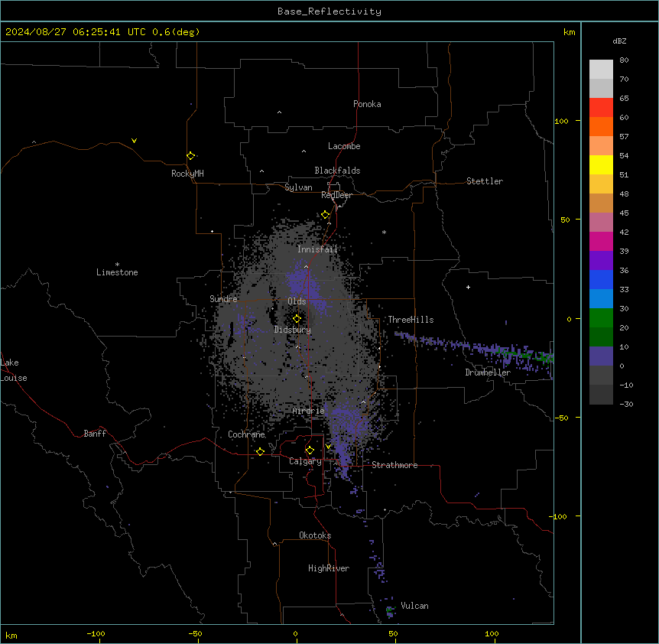The height and width of the screenshot is (644, 659).
Task: Click the Okotoks town label
Action: coord(315,535)
